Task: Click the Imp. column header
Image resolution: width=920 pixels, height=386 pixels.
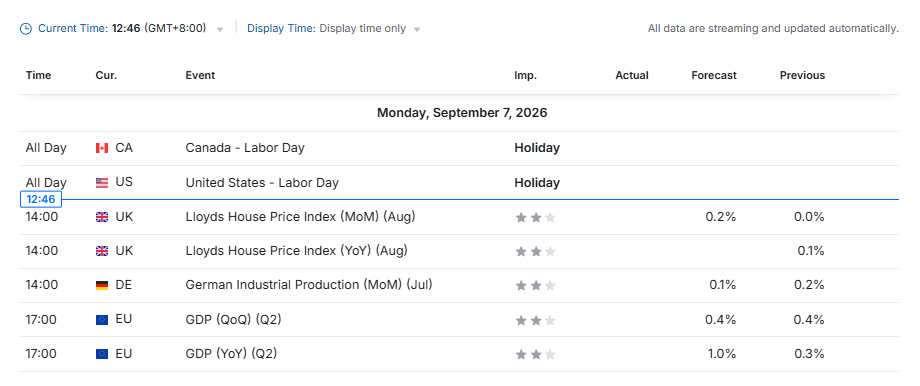Action: [x=526, y=75]
